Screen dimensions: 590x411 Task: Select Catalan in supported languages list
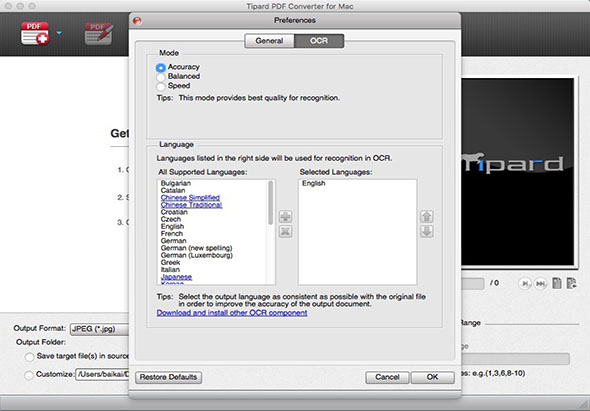click(x=173, y=190)
